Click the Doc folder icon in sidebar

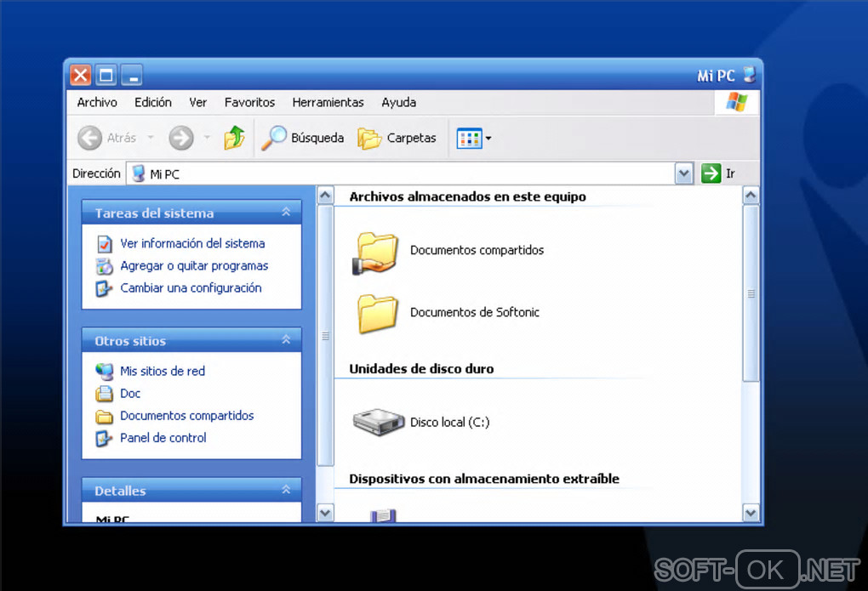[104, 394]
